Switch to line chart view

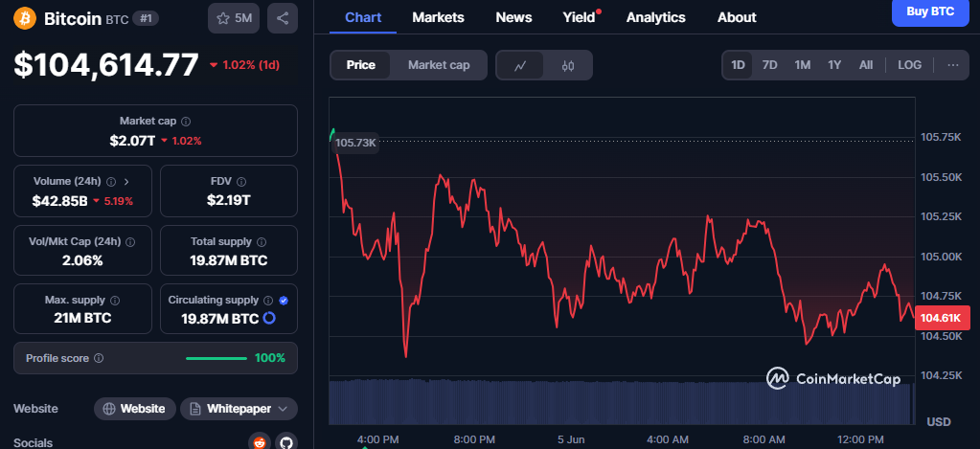(520, 65)
